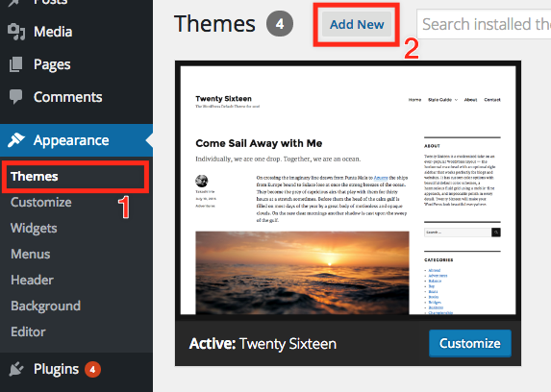551x392 pixels.
Task: Click the Appearance paintbrush icon
Action: point(16,140)
